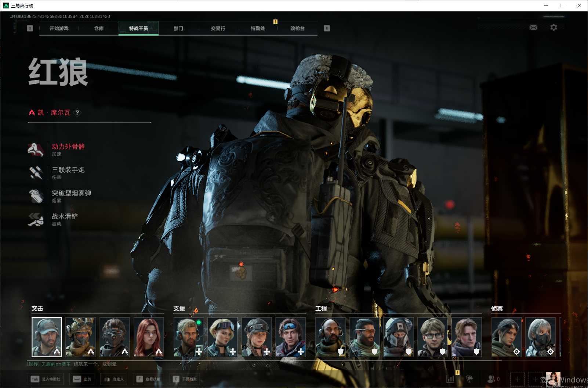Viewport: 588px width, 388px height.
Task: Click the Q key shortcut icon
Action: 30,28
